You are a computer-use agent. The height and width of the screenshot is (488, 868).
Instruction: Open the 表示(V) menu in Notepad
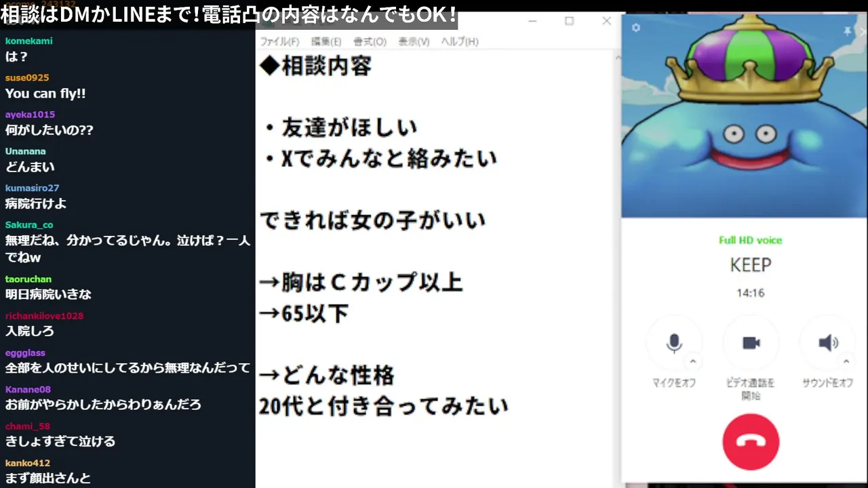pos(414,41)
